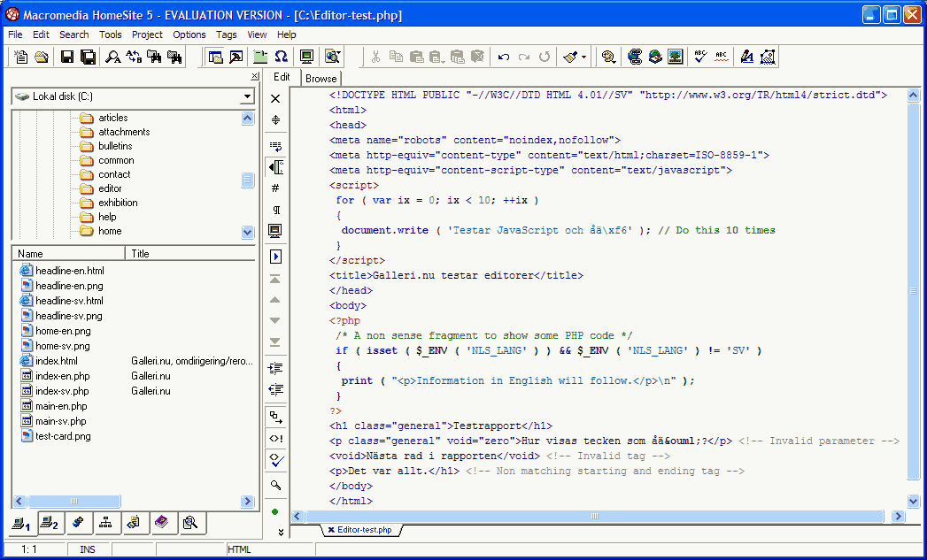
Task: Select the file test-card.png
Action: tap(63, 436)
